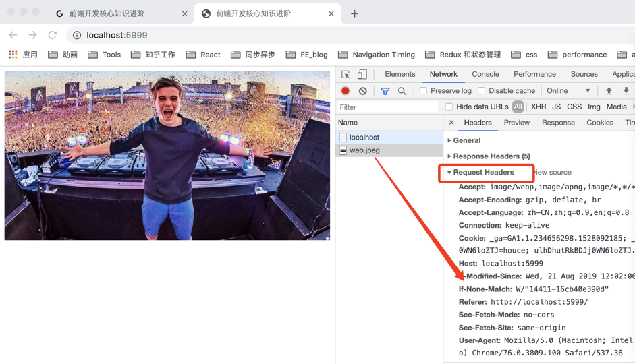Open the 应用 apps grid bookmark
This screenshot has height=364, width=635.
click(23, 55)
